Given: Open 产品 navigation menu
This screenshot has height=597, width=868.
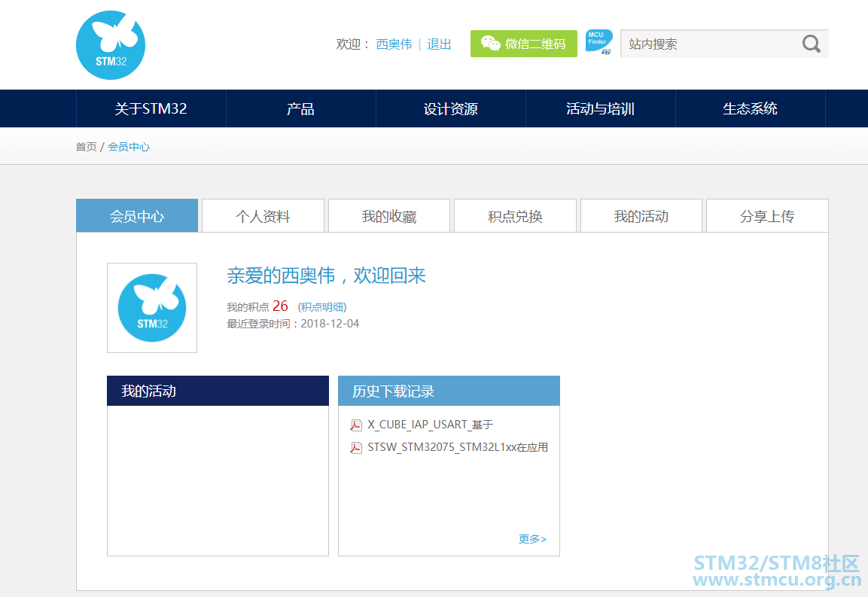Looking at the screenshot, I should [x=300, y=108].
